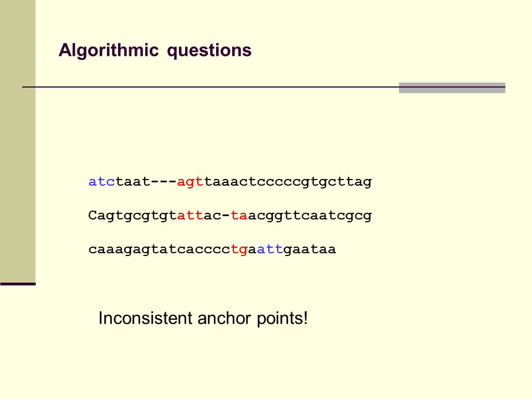532x399 pixels.
Task: Click 'gaataa' at end of third sequence
Action: (310, 250)
